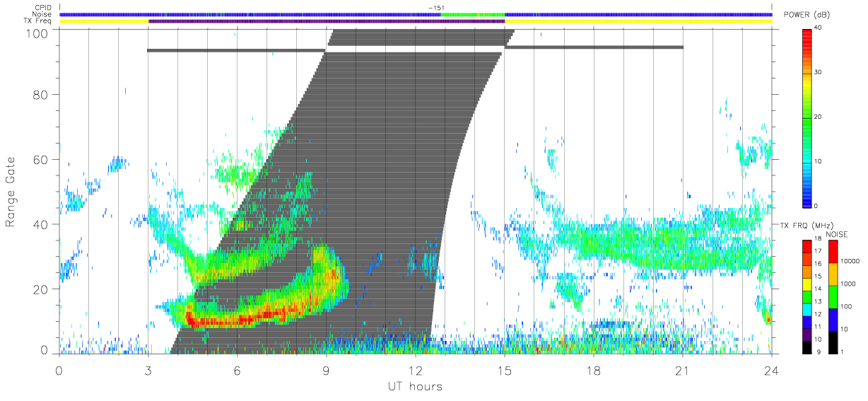Image resolution: width=868 pixels, height=401 pixels.
Task: Click the 40 label on POWER color bar
Action: coord(816,28)
